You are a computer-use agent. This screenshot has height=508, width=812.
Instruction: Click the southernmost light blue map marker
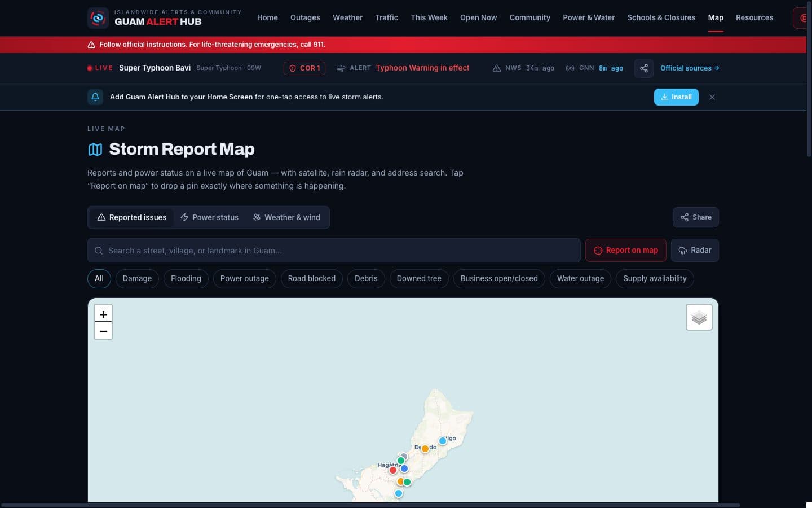399,493
